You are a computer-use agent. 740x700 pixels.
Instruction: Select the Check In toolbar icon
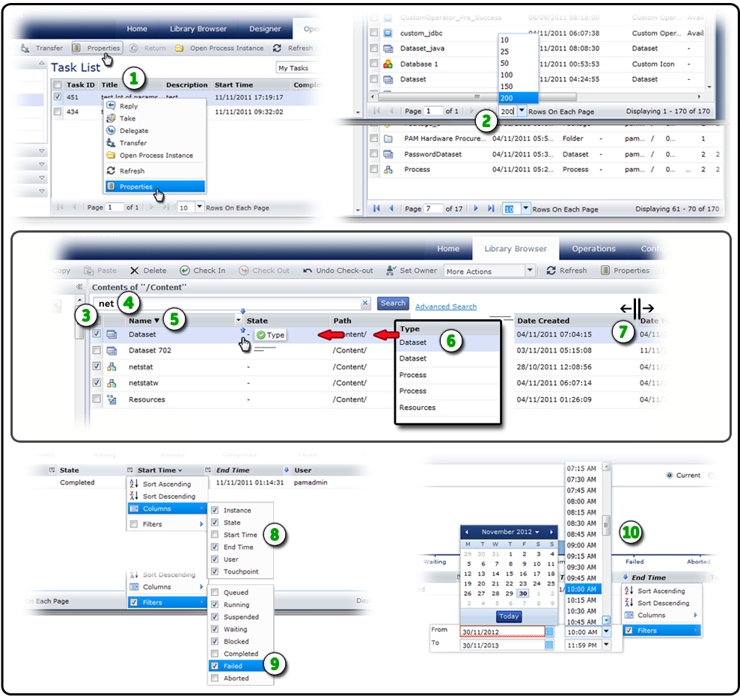(x=185, y=269)
